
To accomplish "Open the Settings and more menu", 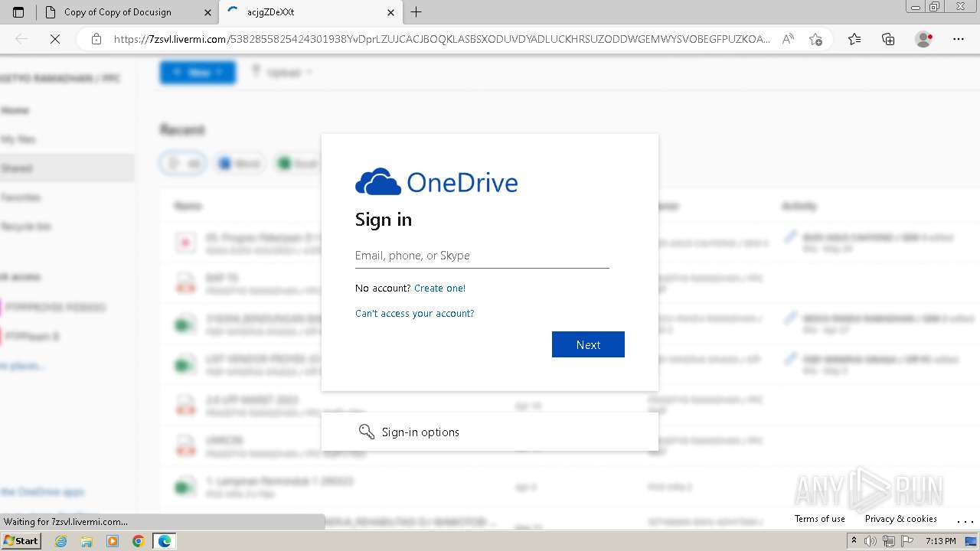I will pos(959,39).
